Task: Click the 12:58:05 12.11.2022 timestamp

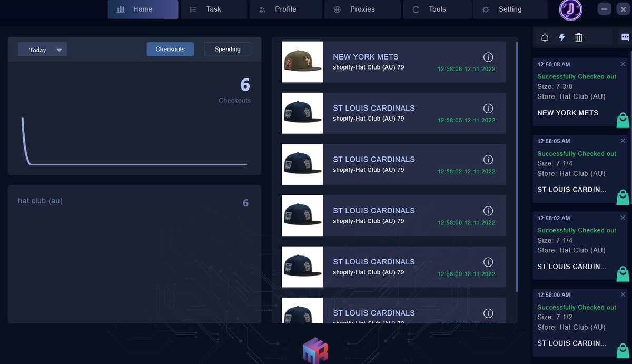Action: pos(466,120)
